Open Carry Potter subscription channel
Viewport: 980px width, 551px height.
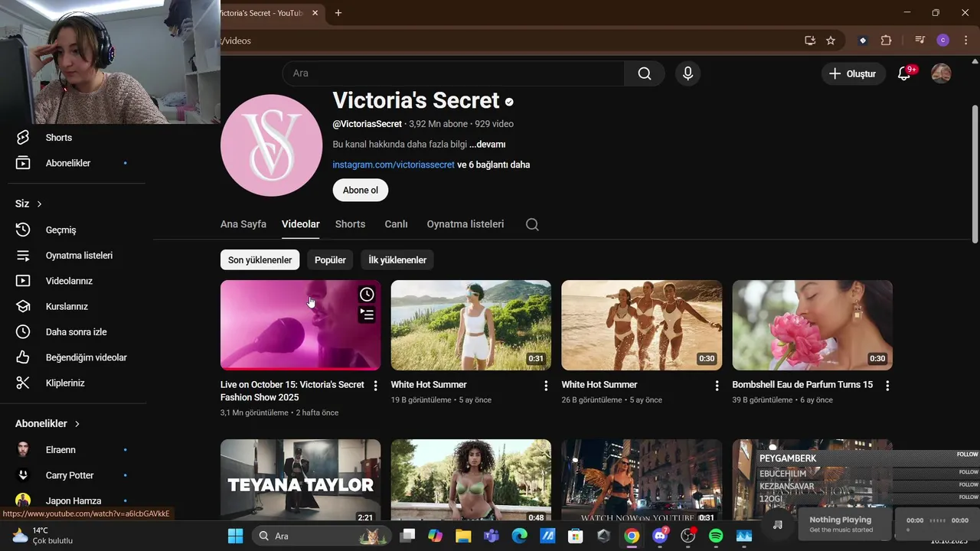[x=69, y=475]
